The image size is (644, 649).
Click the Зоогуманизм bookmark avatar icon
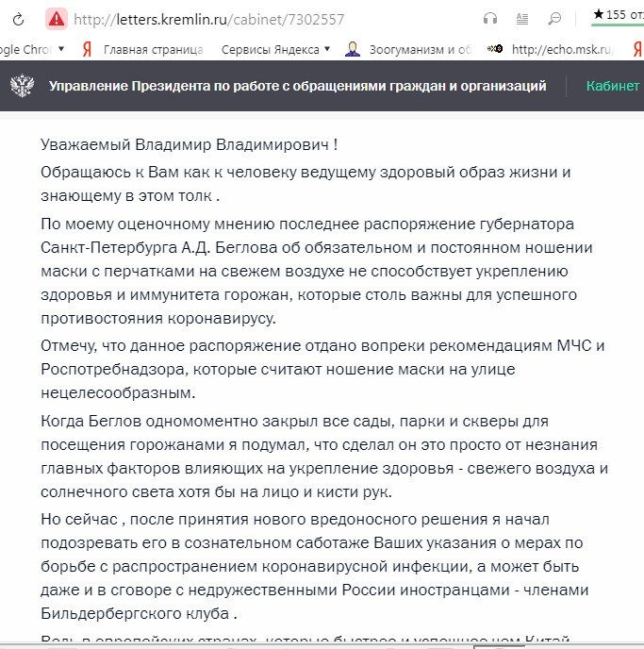click(353, 49)
